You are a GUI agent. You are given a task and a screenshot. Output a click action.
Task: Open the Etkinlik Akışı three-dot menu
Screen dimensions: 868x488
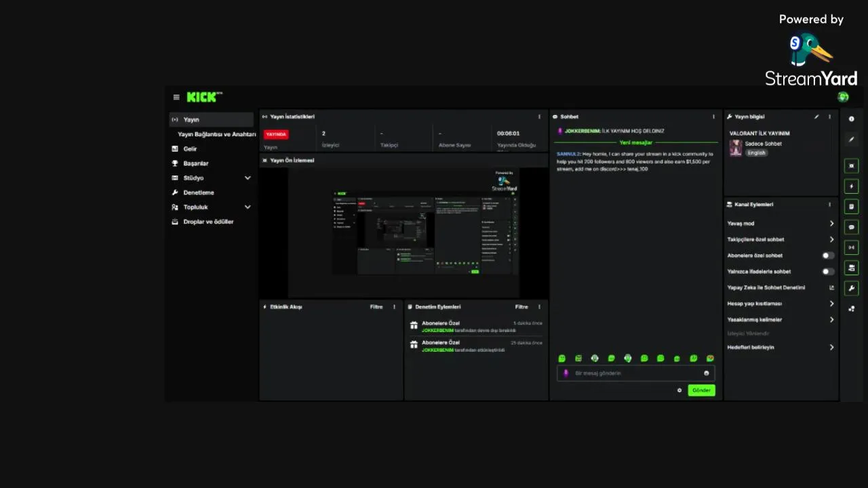click(394, 307)
